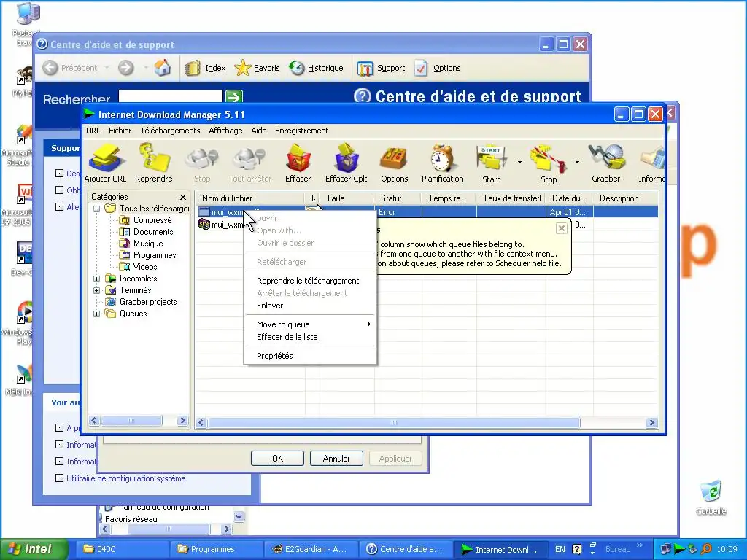
Task: Open Stop queue dropdown arrow
Action: click(x=577, y=163)
